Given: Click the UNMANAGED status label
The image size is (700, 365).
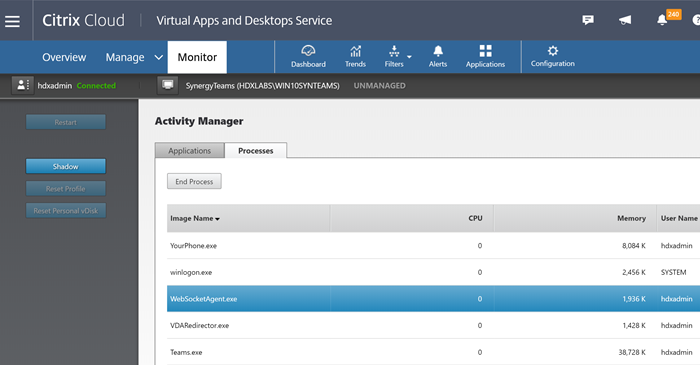Looking at the screenshot, I should 379,86.
